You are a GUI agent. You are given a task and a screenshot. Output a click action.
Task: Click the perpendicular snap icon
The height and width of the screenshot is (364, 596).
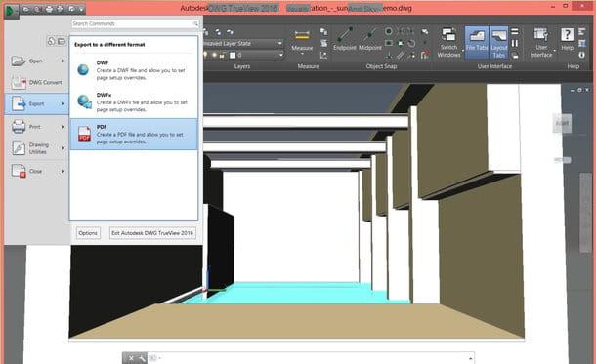[x=389, y=56]
